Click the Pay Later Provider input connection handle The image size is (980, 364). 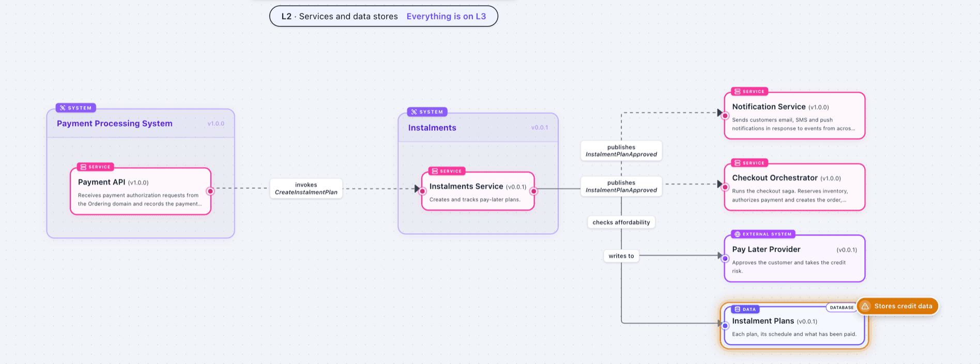725,259
